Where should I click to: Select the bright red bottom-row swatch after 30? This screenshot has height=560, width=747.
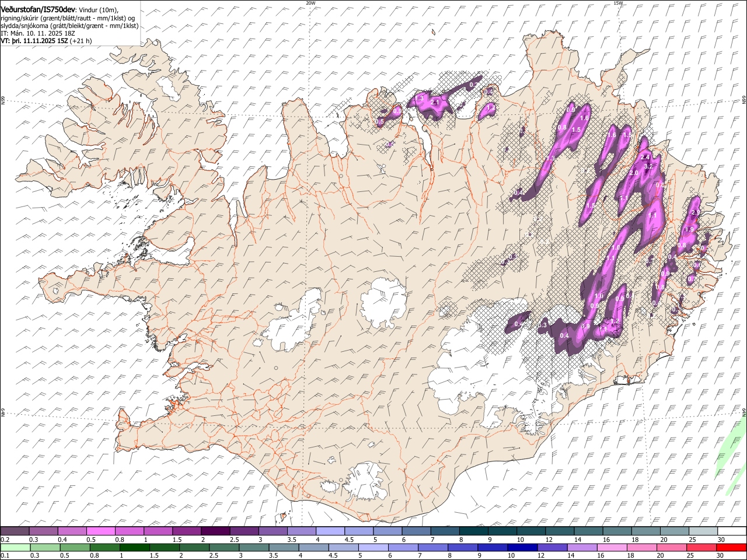731,547
